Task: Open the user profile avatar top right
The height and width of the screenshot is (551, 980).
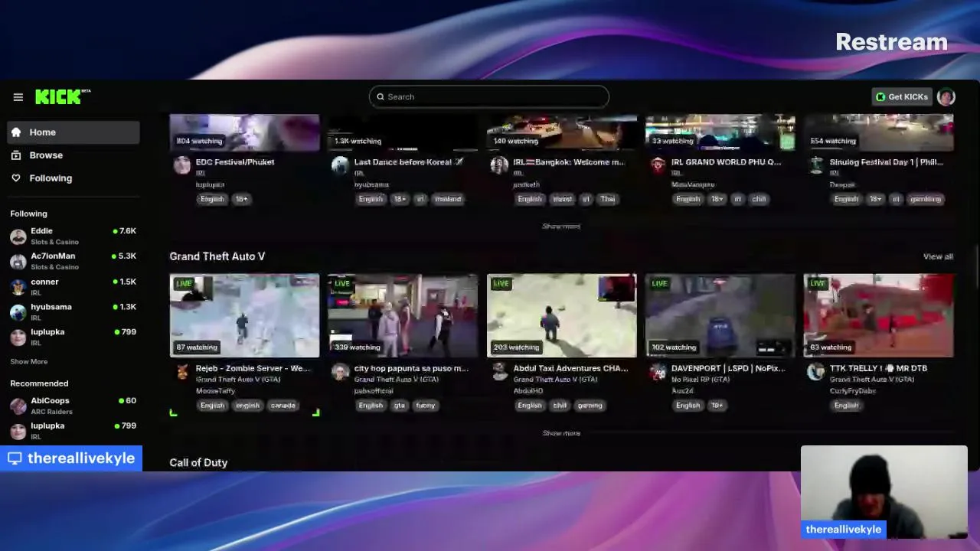Action: [946, 97]
